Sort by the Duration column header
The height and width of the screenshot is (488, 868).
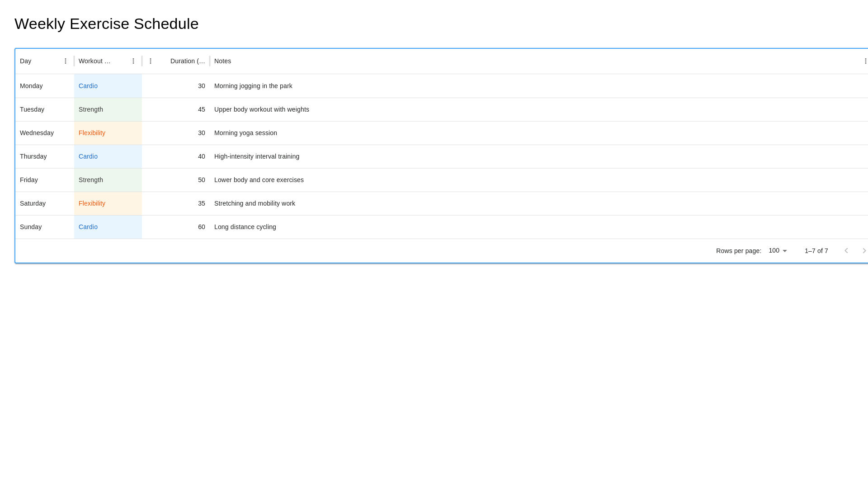[x=187, y=61]
